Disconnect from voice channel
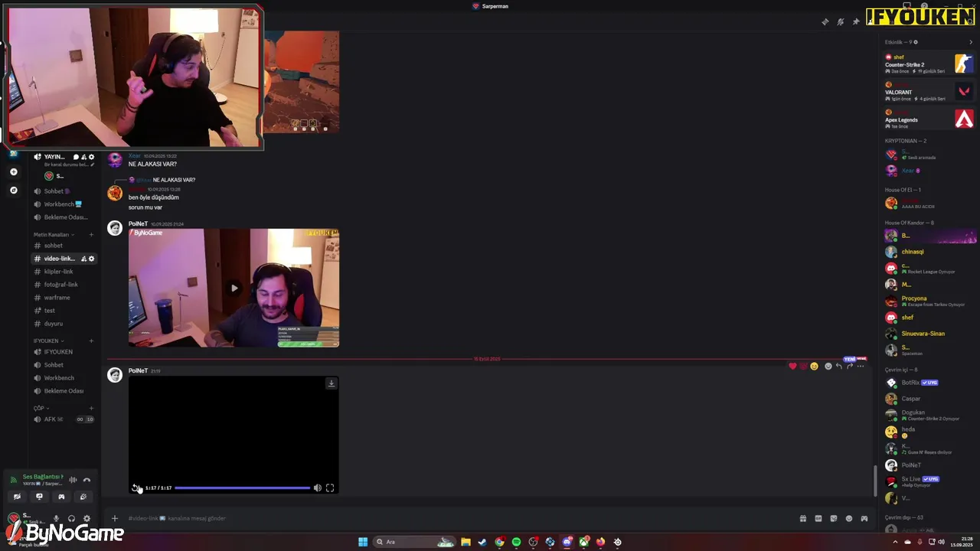The width and height of the screenshot is (980, 551). [87, 481]
